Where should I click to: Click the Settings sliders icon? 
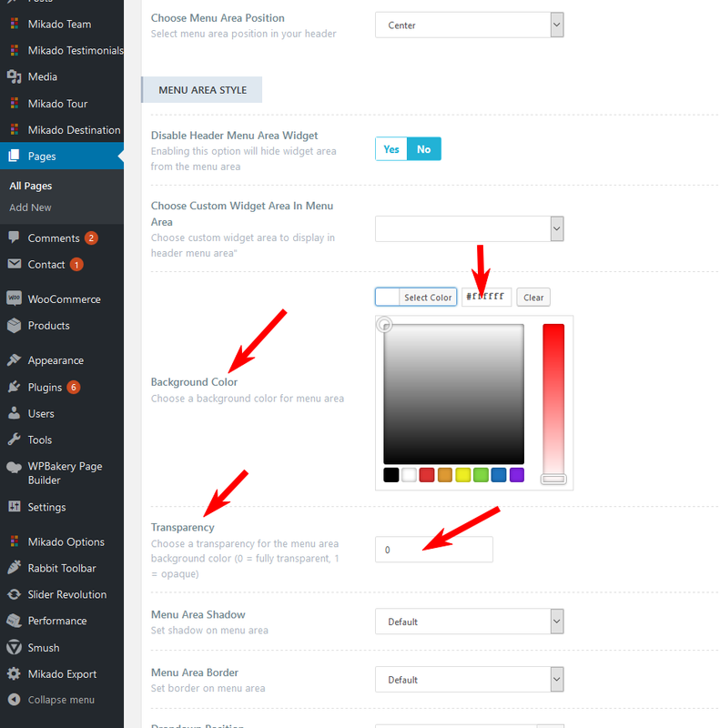coord(15,506)
